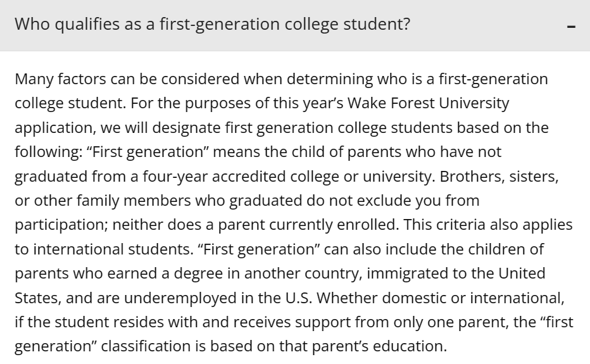The width and height of the screenshot is (590, 364).
Task: Collapse the section using the minus icon
Action: 571,27
